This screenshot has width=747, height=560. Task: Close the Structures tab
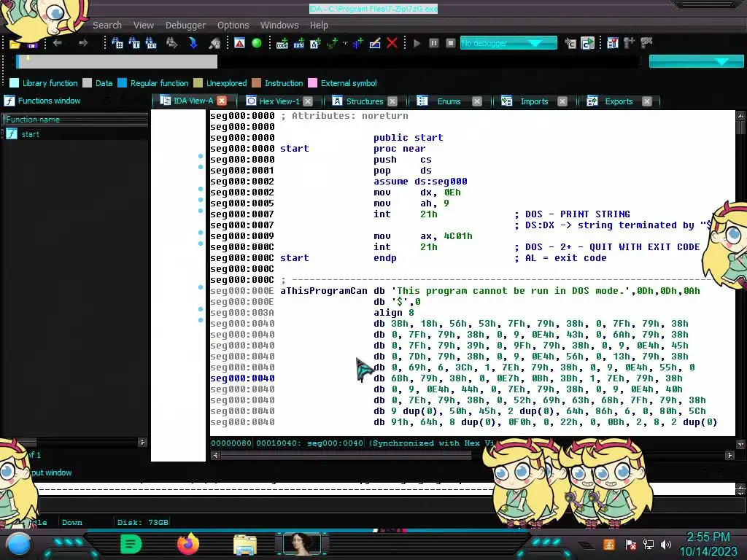click(392, 101)
